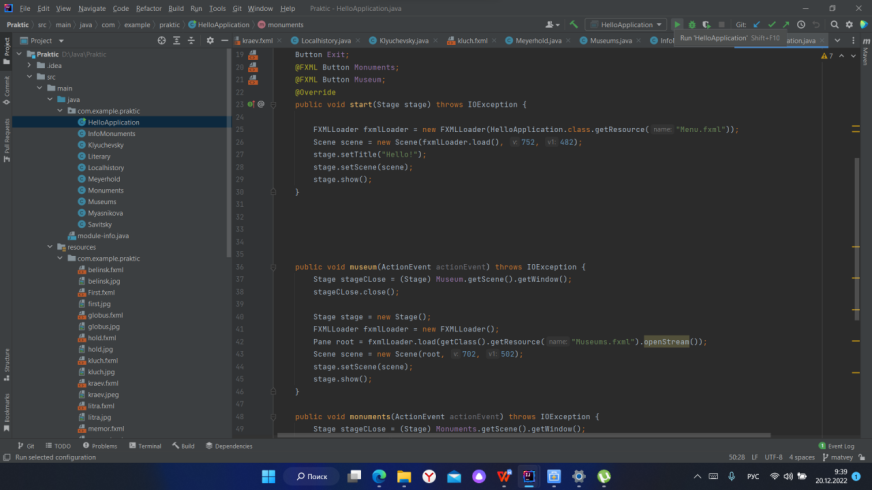Click override gutter marker at start method line
The width and height of the screenshot is (872, 491).
coord(251,105)
